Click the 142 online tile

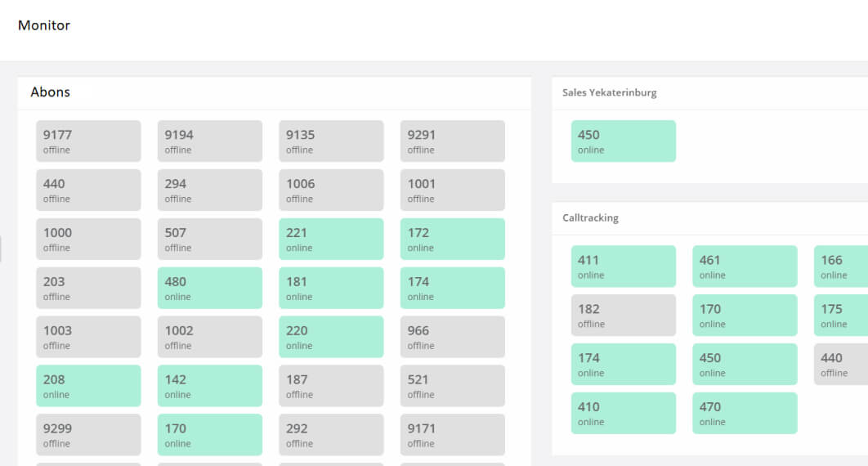209,386
